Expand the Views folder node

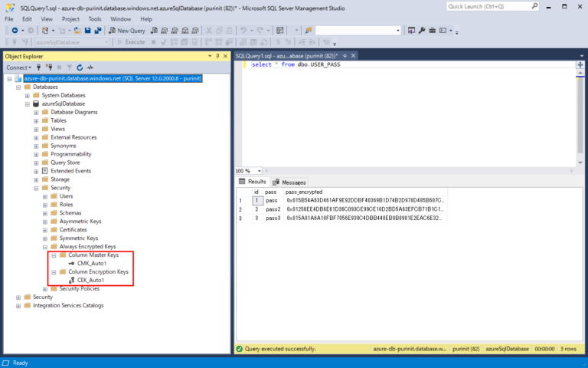tap(36, 129)
